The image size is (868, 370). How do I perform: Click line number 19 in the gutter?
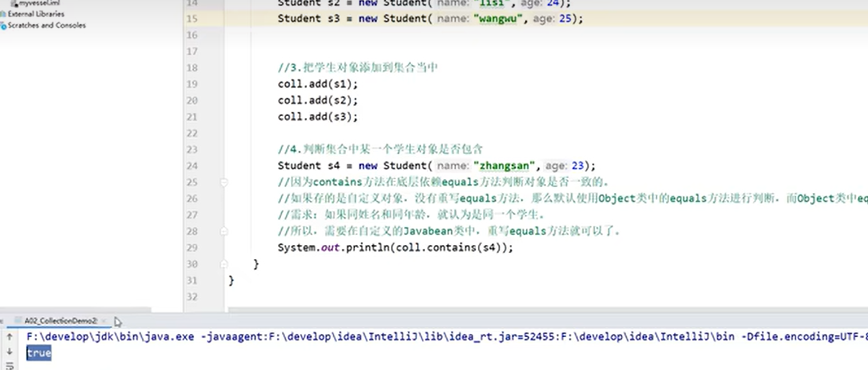tap(192, 84)
